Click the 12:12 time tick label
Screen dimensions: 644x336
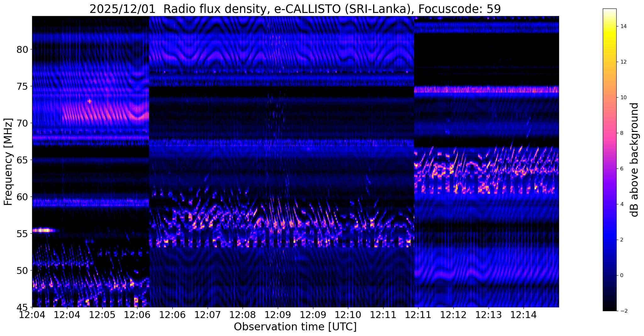pos(453,315)
